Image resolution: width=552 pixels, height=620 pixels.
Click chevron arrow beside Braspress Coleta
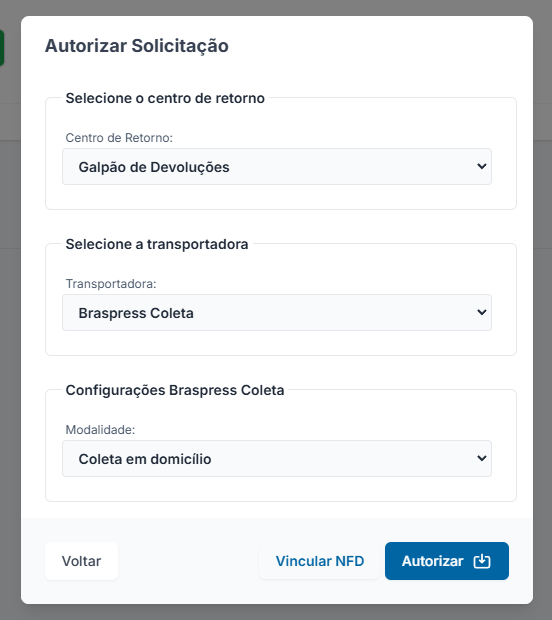click(481, 312)
